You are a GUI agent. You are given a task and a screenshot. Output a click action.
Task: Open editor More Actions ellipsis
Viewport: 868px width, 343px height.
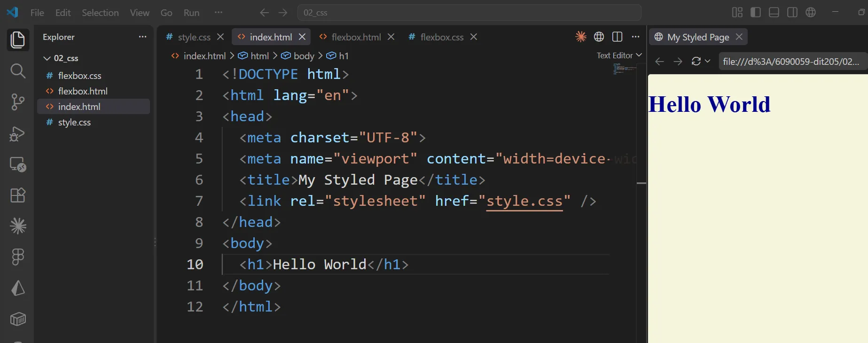tap(635, 37)
